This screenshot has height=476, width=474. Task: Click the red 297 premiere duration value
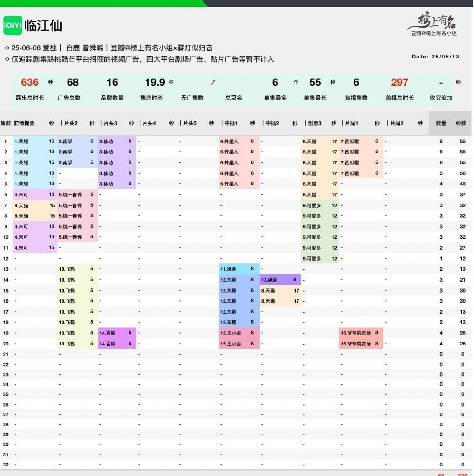[399, 82]
